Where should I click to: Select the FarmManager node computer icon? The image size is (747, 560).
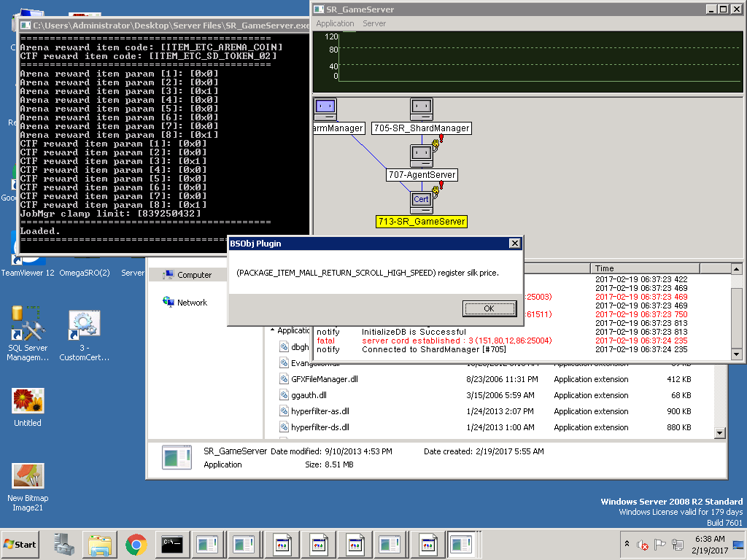[326, 110]
